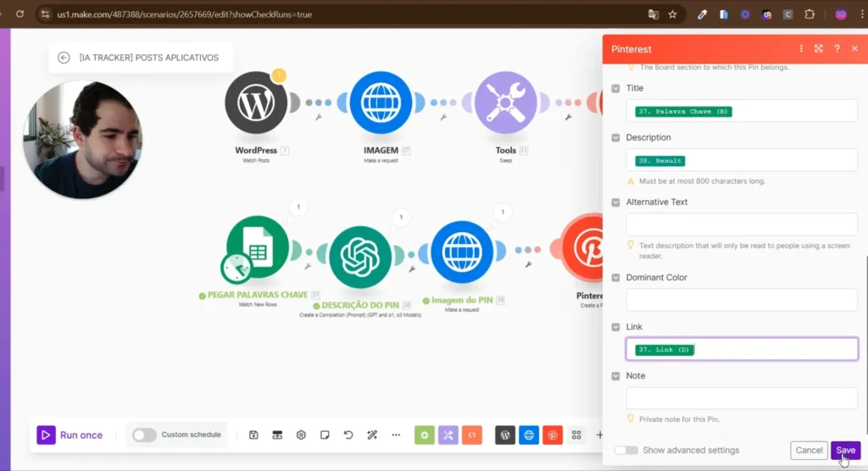This screenshot has height=471, width=868.
Task: Click the undo arrow in bottom toolbar
Action: 348,435
